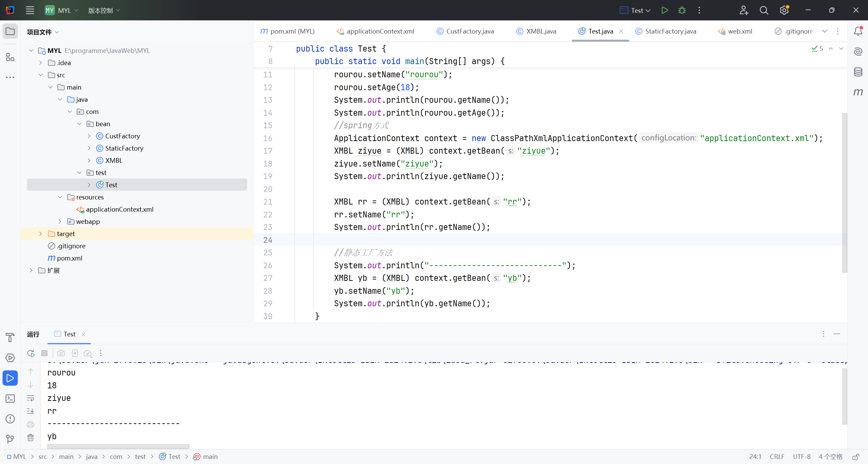
Task: Expand the target folder in project tree
Action: point(41,234)
